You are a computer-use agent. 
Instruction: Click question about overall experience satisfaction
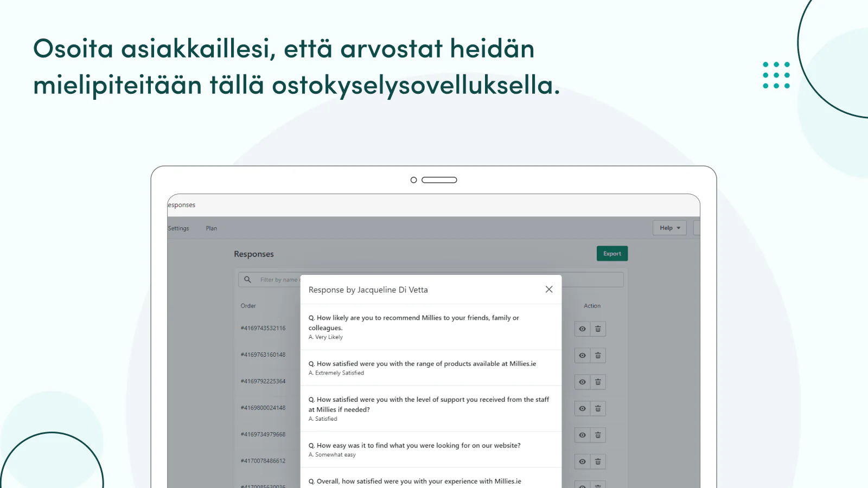tap(415, 481)
